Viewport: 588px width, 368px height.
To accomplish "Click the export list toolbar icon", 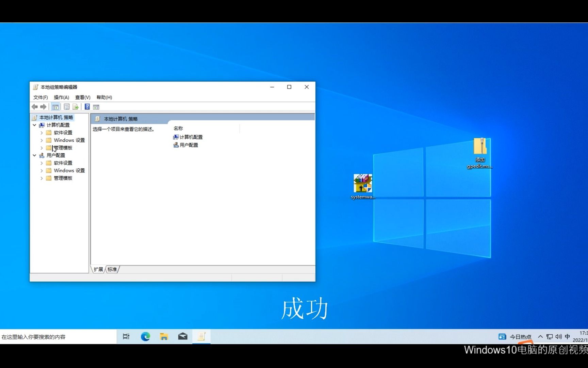I will coord(76,107).
